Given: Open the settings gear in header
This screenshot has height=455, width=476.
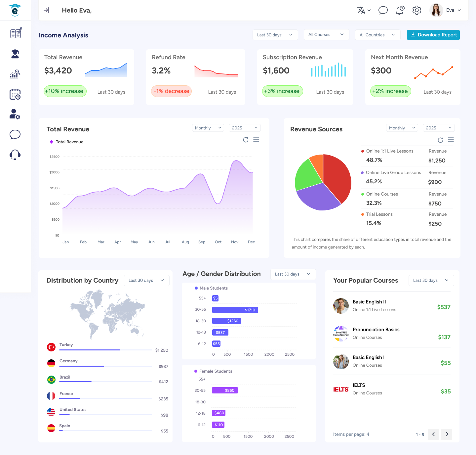Looking at the screenshot, I should coord(416,10).
